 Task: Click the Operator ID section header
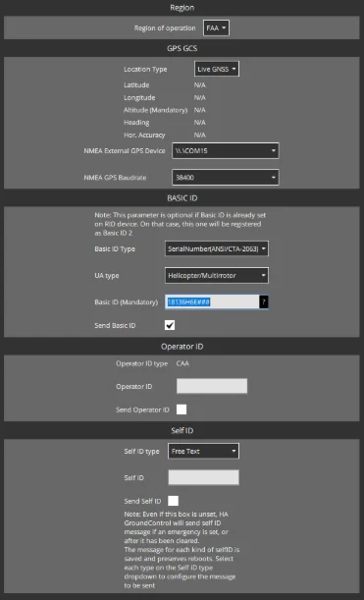182,347
